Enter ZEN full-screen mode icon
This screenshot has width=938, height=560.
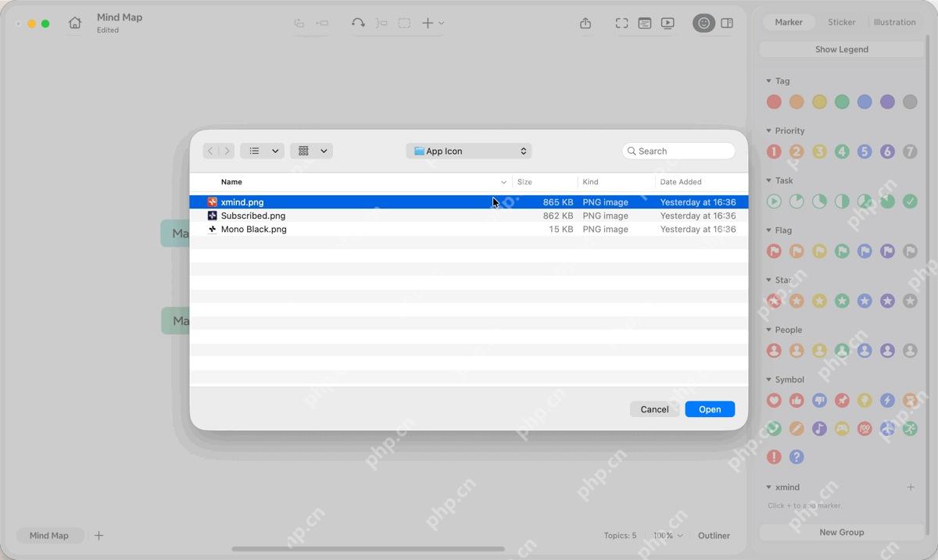click(x=621, y=23)
